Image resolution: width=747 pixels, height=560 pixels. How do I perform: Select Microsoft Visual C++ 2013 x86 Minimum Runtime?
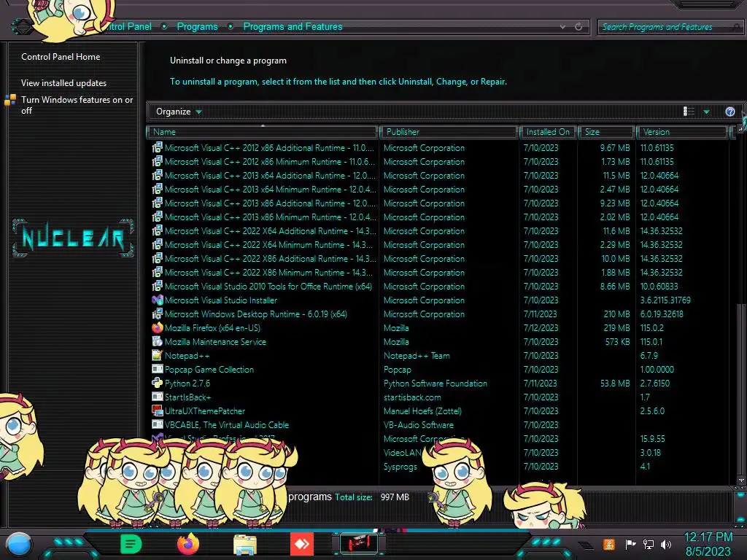pyautogui.click(x=270, y=217)
